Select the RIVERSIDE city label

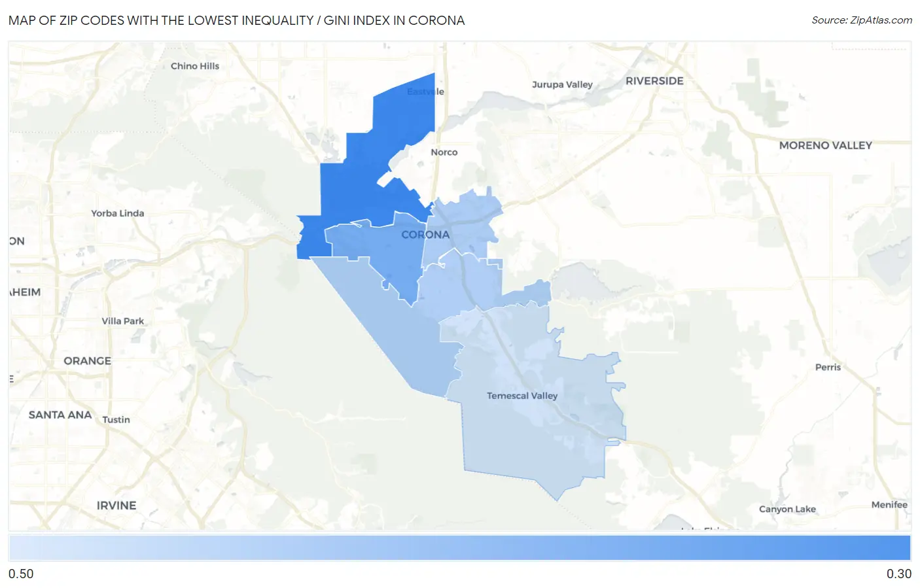654,80
